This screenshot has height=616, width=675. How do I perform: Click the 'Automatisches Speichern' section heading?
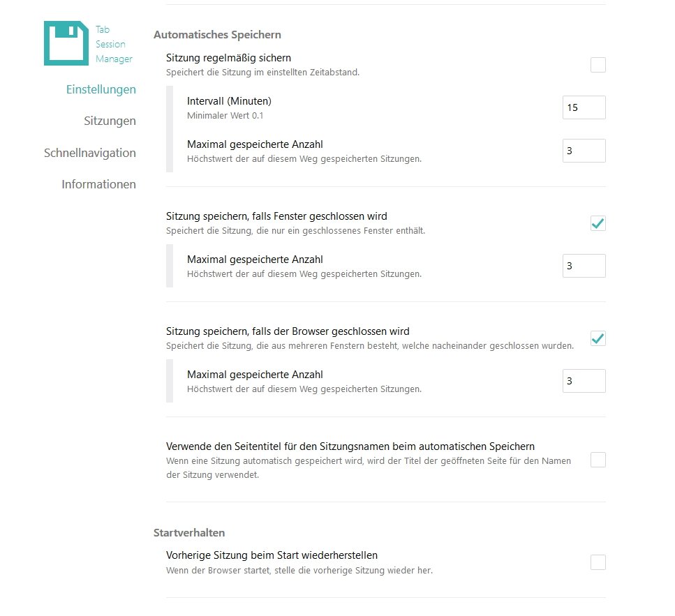[x=217, y=34]
